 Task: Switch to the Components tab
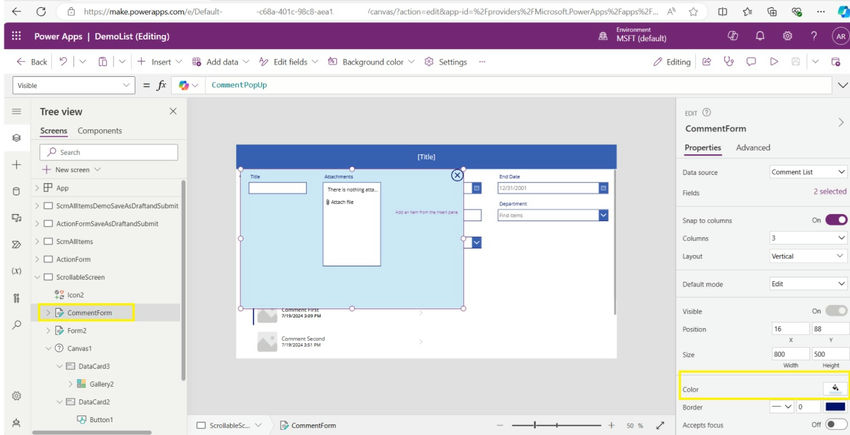(x=100, y=131)
